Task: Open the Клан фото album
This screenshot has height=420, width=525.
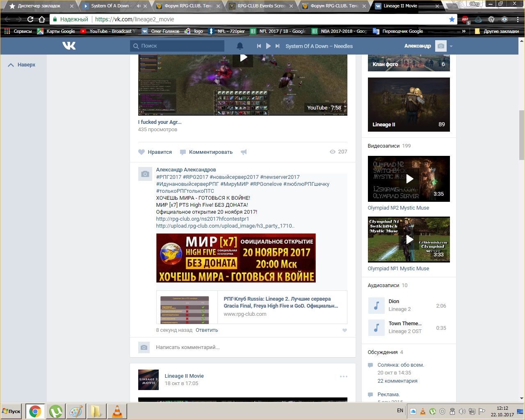Action: click(x=409, y=63)
